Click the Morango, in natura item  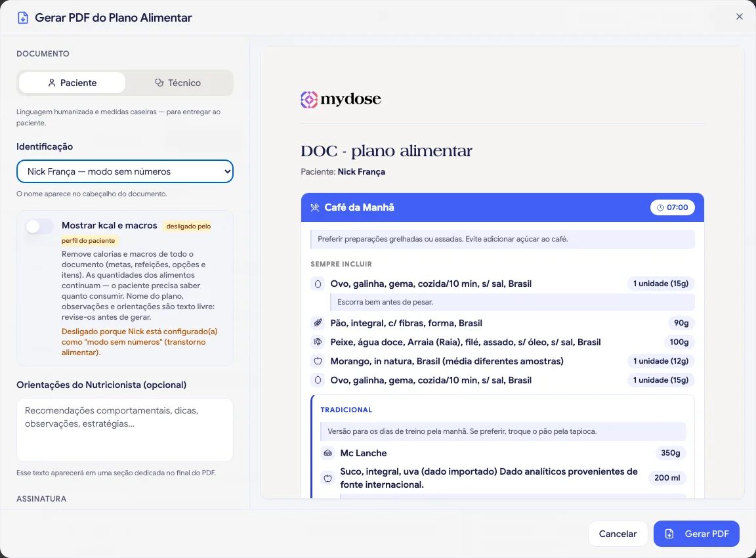(x=447, y=361)
